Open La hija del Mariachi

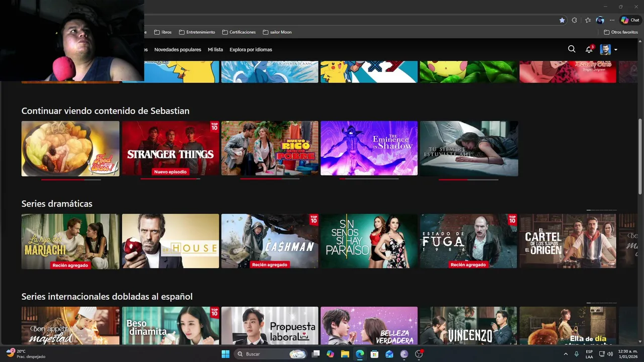coord(70,241)
